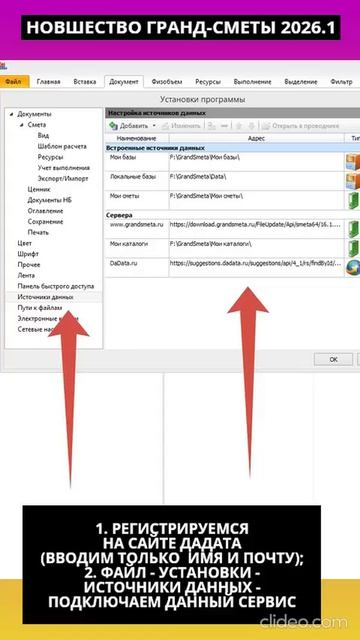Click the green icon in Мои каталоги row

(x=353, y=248)
